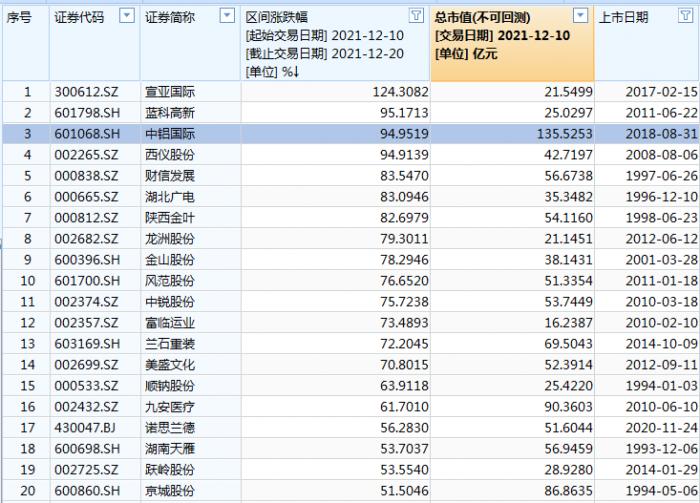This screenshot has height=503, width=700.
Task: Open the 区间涨跌幅 column filter funnel icon
Action: point(416,17)
